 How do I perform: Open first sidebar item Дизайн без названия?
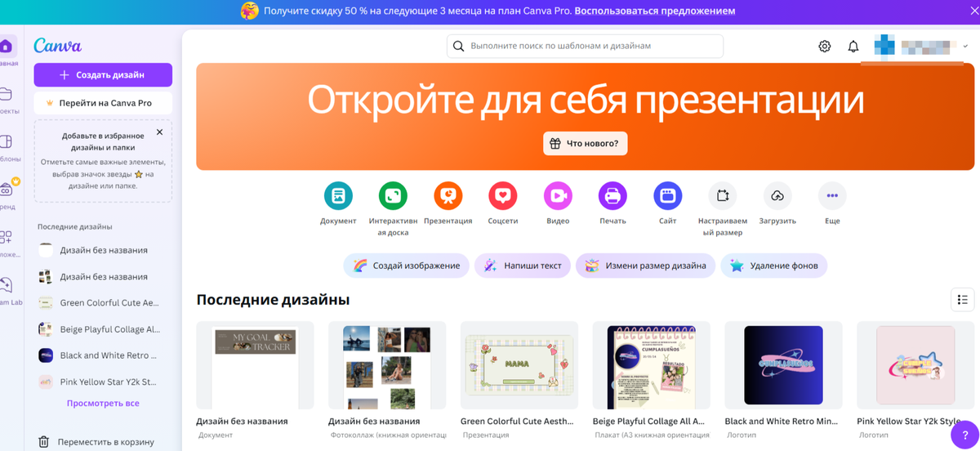pyautogui.click(x=103, y=250)
